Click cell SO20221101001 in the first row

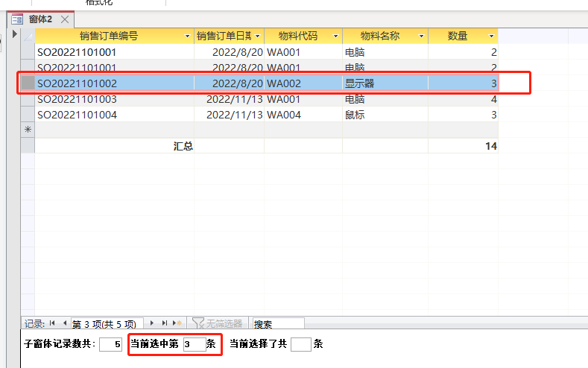(114, 52)
